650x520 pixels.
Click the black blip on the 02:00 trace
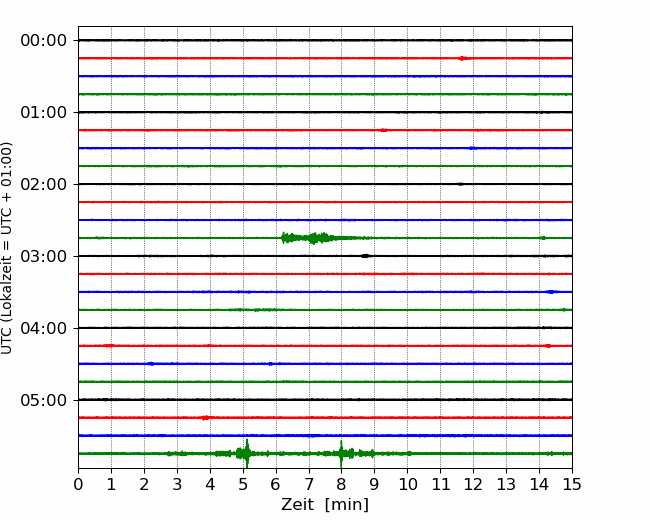pos(461,184)
